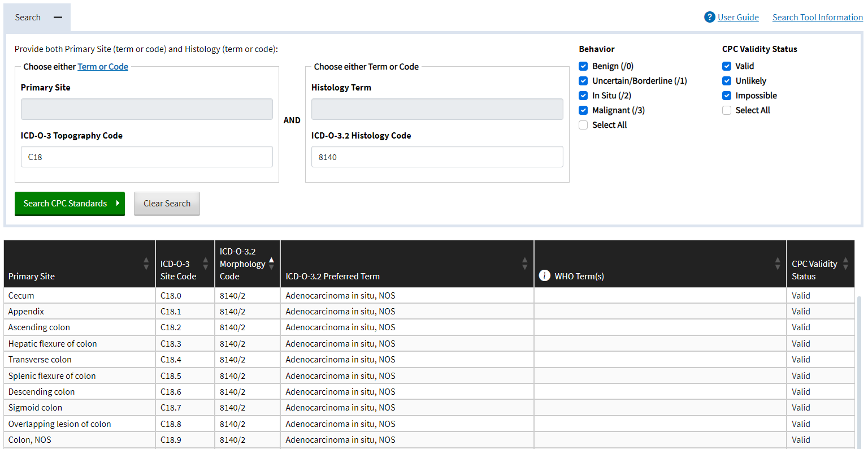Screen dimensions: 868x449
Task: Click the WHO Term(s) info icon
Action: point(544,275)
